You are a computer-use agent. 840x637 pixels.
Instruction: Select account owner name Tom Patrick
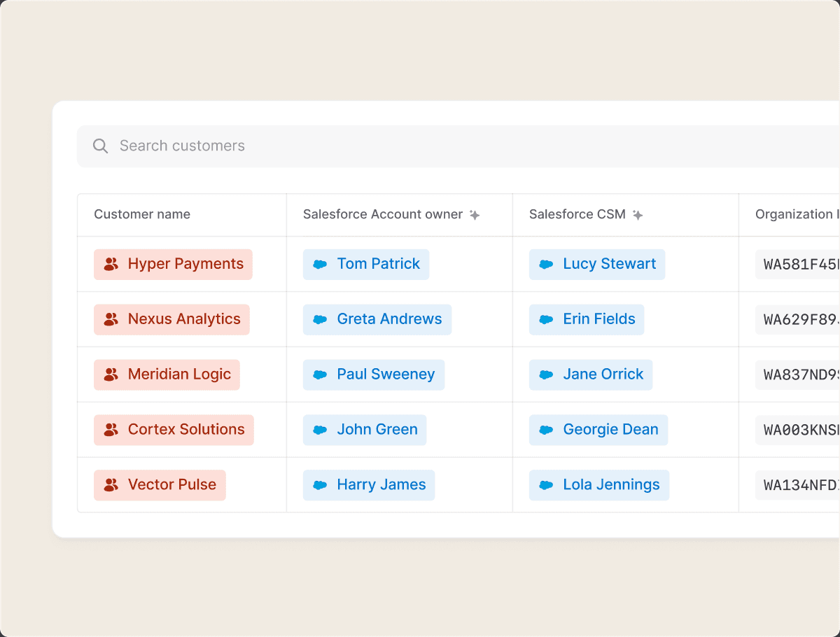[x=379, y=264]
